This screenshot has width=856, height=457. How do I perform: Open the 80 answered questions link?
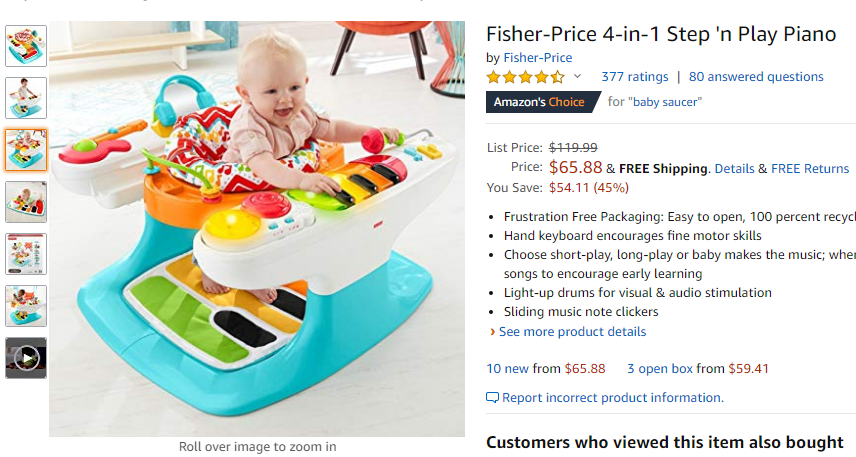[756, 77]
